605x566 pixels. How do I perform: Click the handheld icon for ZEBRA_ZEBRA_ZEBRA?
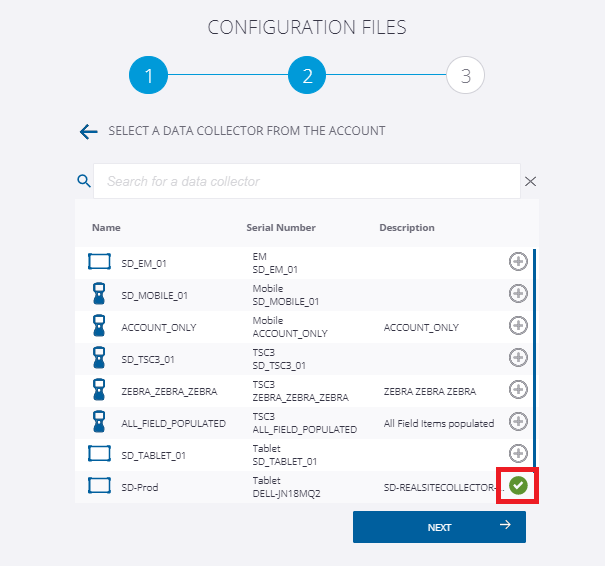pyautogui.click(x=99, y=389)
